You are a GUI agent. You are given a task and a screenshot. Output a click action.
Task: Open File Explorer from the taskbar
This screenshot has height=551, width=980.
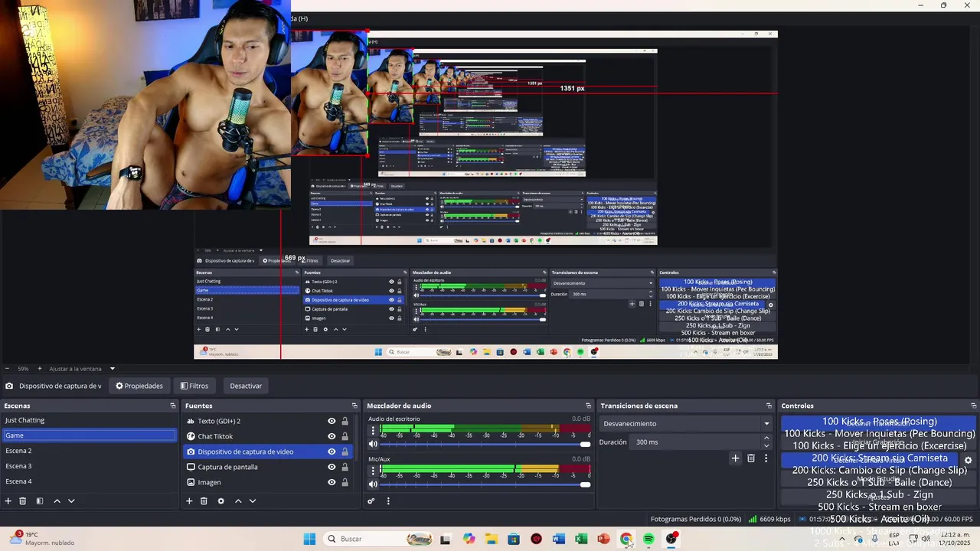[x=491, y=539]
